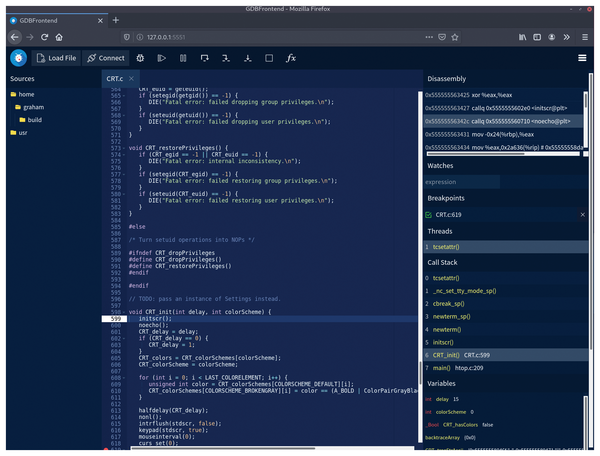Click the source editor vertical scrollbar
Image resolution: width=600 pixels, height=456 pixels.
point(420,371)
